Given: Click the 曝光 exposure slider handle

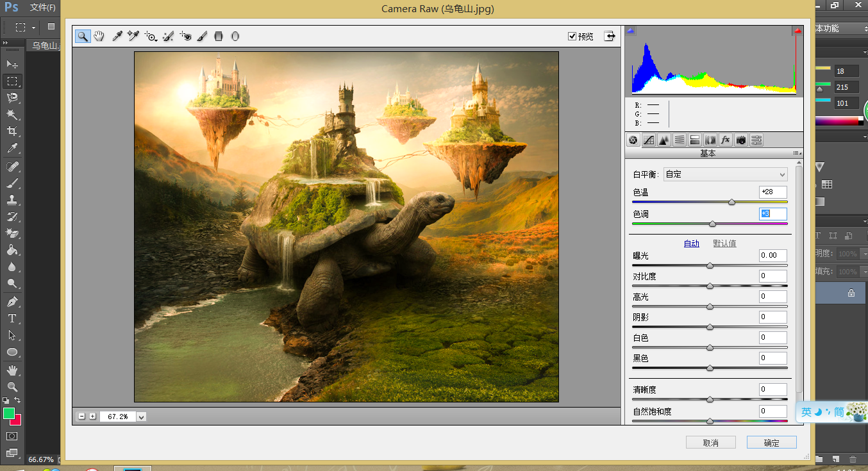Looking at the screenshot, I should [710, 265].
